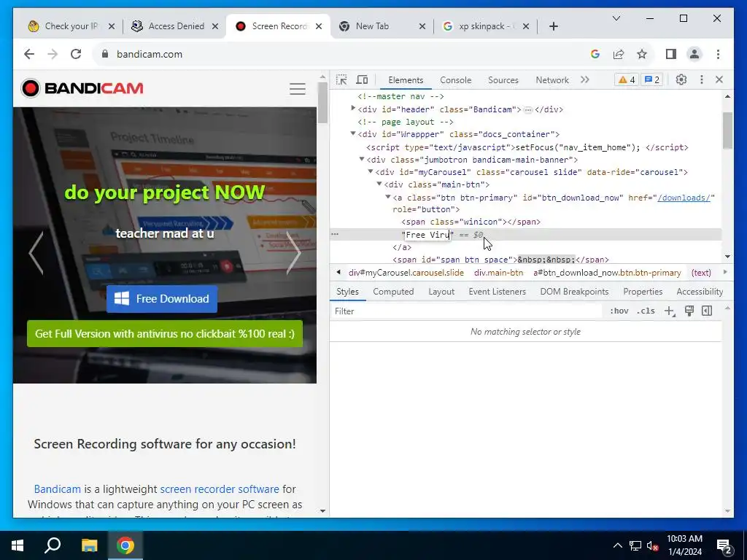The image size is (747, 560).
Task: Open the Event Listeners tab
Action: [497, 292]
